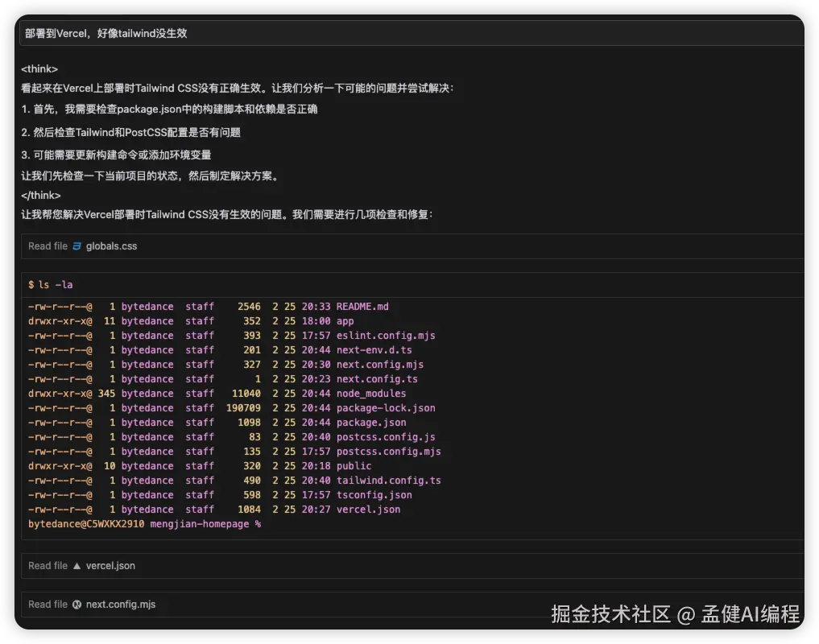The height and width of the screenshot is (644, 819).
Task: Click the closing </think> tag text
Action: click(x=41, y=196)
